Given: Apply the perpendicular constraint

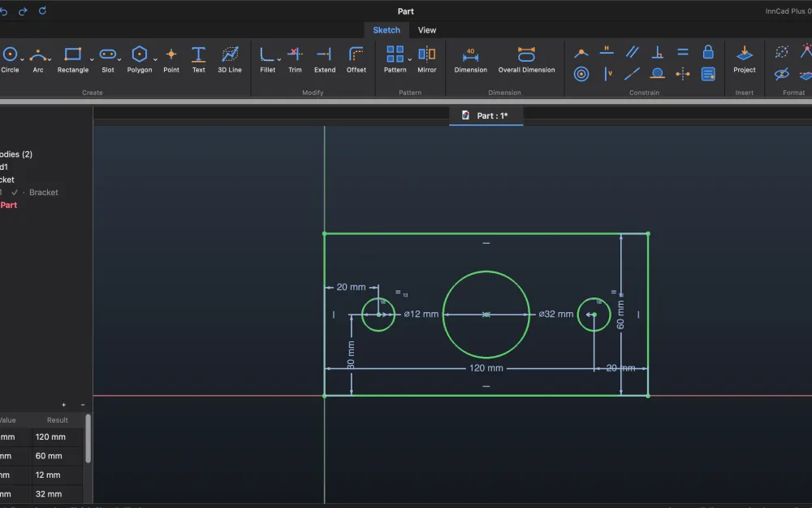Looking at the screenshot, I should click(x=657, y=52).
